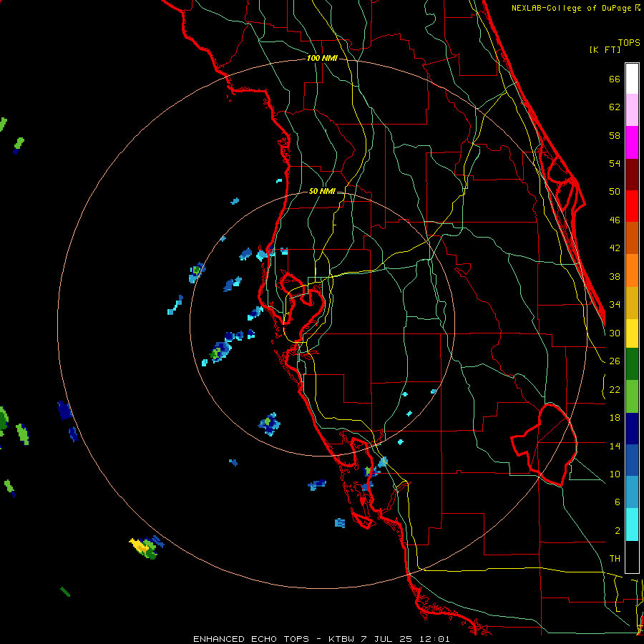Click the white swatch in the tops legend

tap(632, 79)
